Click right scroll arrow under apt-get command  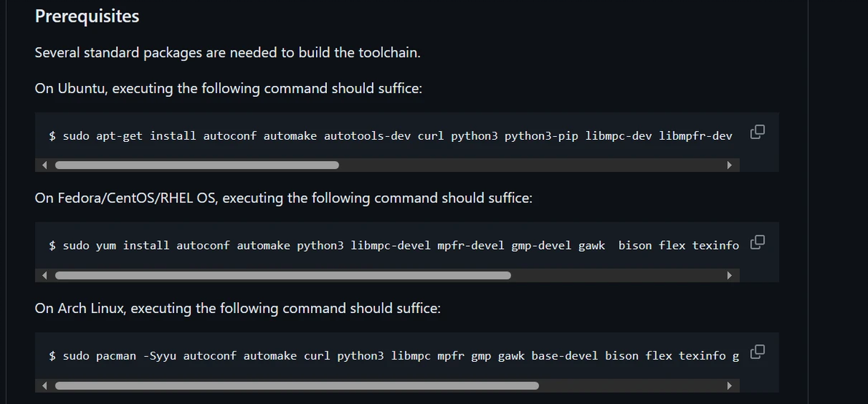729,165
